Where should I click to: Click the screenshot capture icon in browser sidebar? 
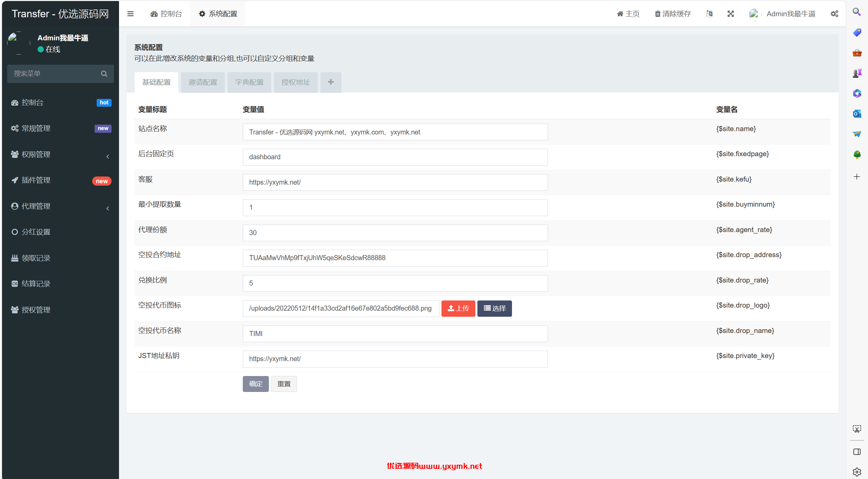857,429
